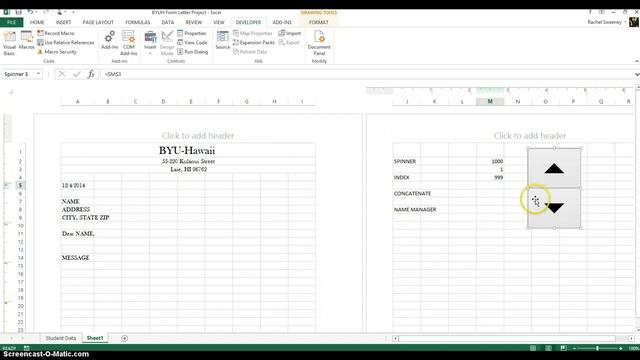Select the INDEX value 999 cell

(490, 178)
